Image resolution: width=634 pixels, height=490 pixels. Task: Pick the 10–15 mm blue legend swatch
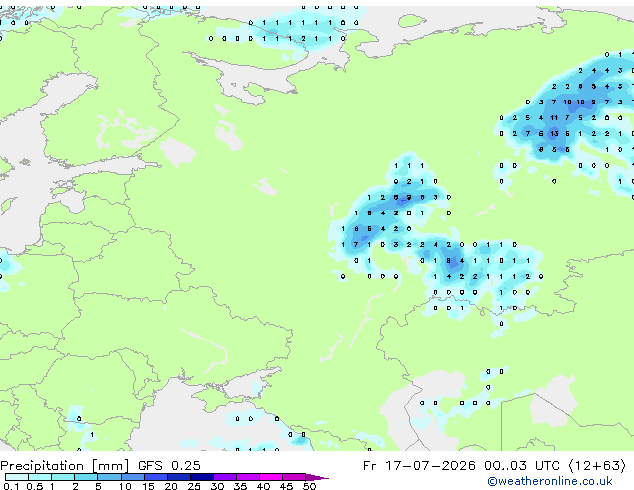pos(132,477)
